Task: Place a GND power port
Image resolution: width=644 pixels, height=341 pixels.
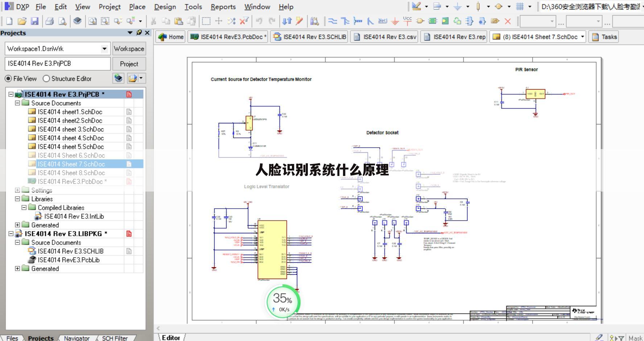Action: [x=395, y=21]
